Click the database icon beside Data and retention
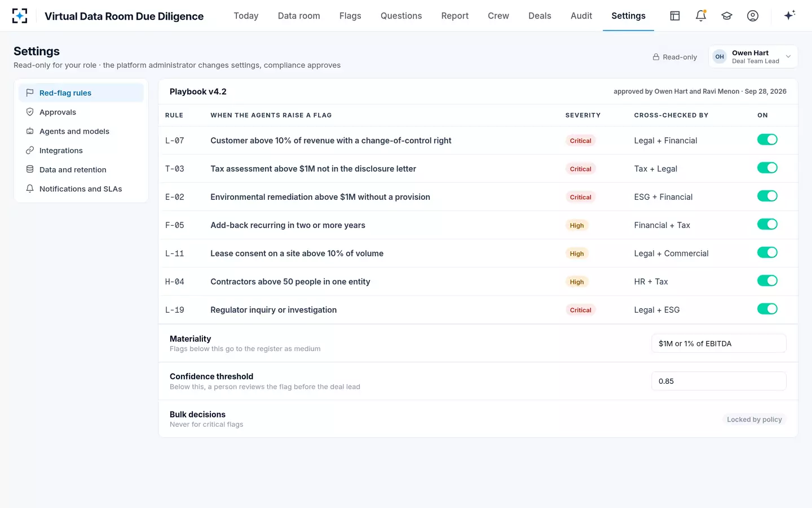 [30, 169]
